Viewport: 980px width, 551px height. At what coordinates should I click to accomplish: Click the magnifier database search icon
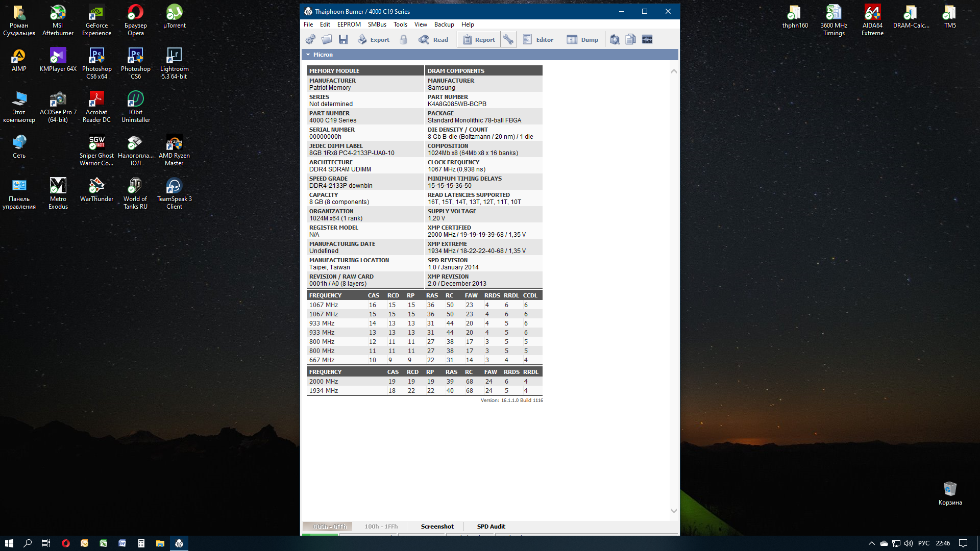(615, 39)
